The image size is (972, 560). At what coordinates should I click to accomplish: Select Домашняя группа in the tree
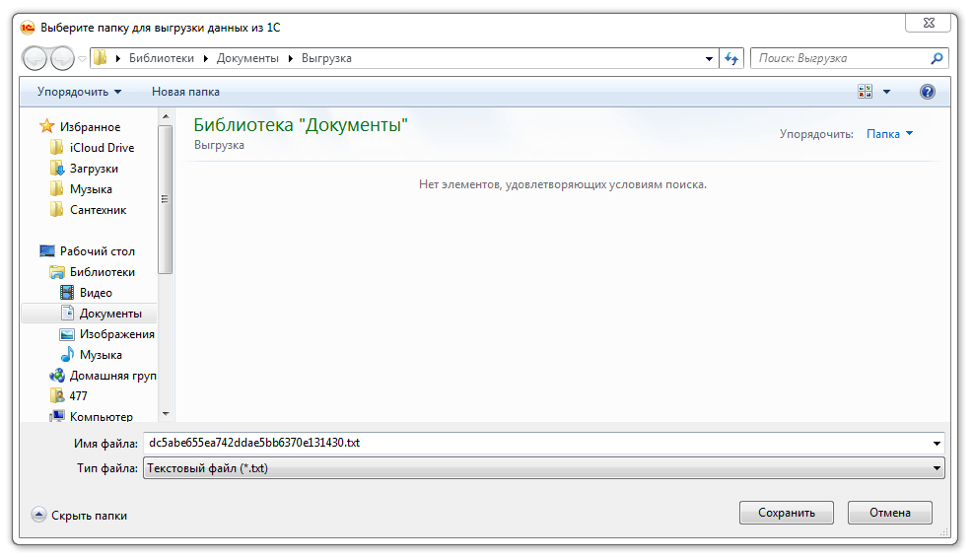112,376
